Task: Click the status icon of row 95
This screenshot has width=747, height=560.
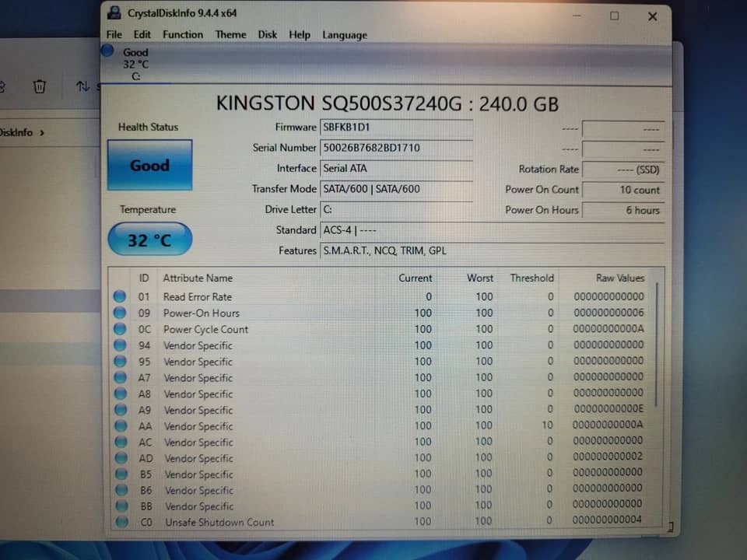Action: coord(120,361)
